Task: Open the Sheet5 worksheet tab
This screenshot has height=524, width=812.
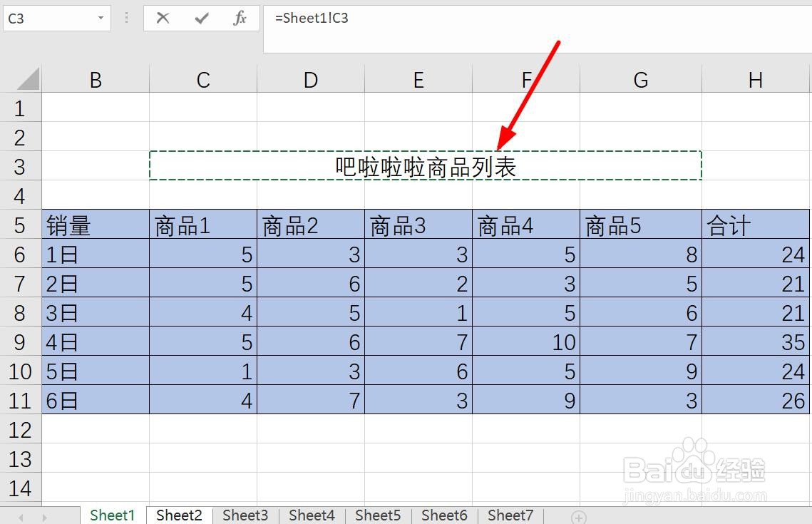Action: pyautogui.click(x=378, y=515)
